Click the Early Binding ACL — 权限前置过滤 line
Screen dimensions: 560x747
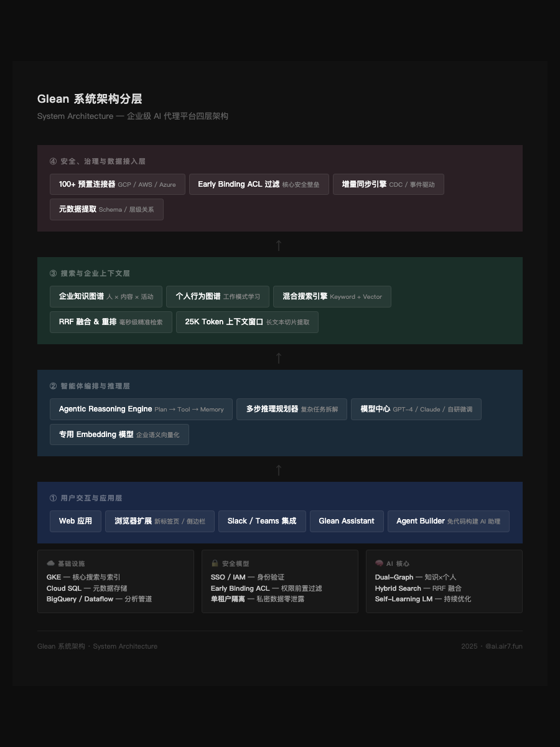coord(266,588)
